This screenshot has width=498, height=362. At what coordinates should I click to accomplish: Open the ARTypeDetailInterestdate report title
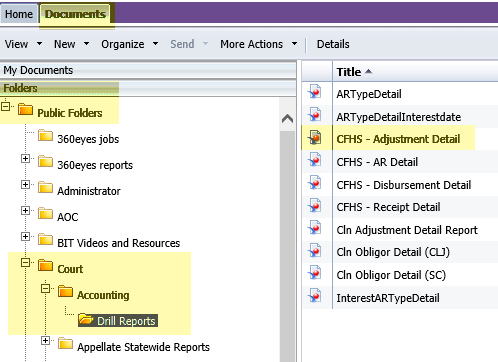point(399,117)
